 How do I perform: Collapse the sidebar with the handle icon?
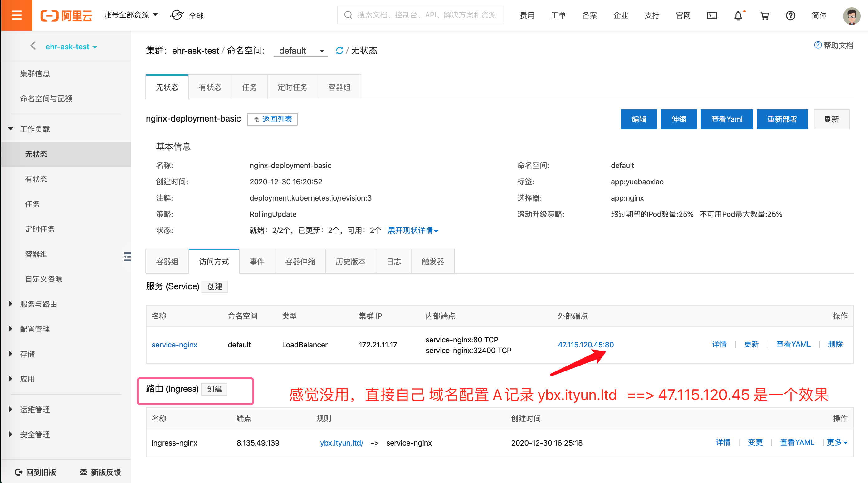tap(127, 257)
